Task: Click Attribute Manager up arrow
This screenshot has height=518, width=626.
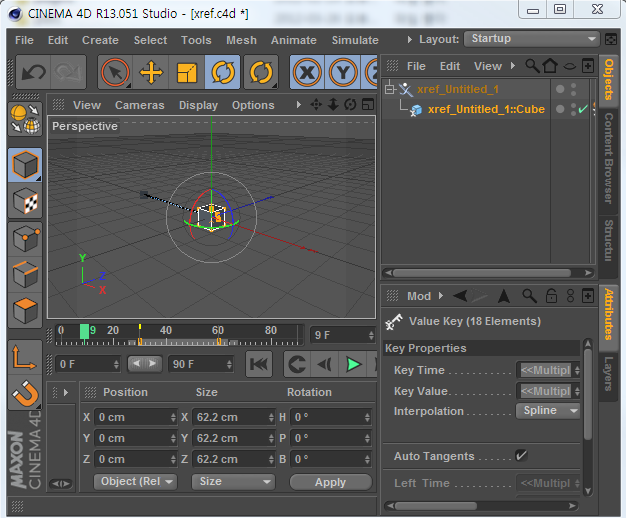Action: (x=504, y=296)
